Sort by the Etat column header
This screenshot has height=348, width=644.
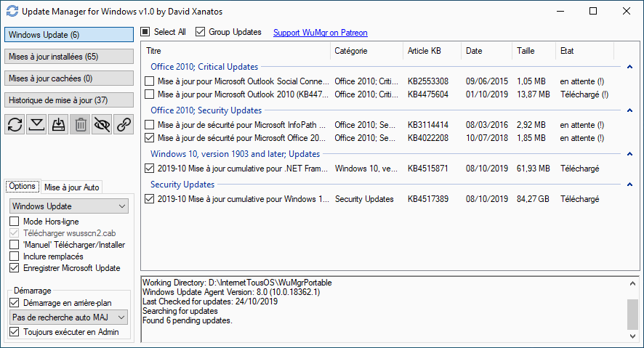pyautogui.click(x=585, y=51)
